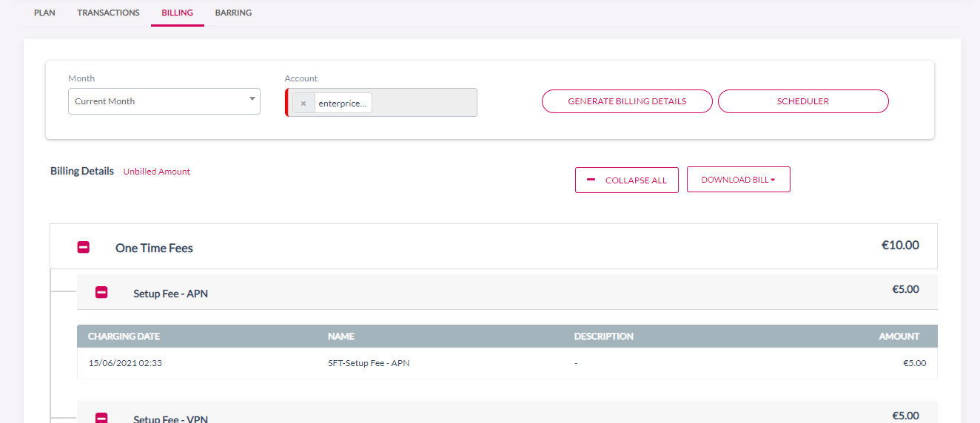Click the Collapse All button
This screenshot has height=423, width=980.
pos(626,180)
